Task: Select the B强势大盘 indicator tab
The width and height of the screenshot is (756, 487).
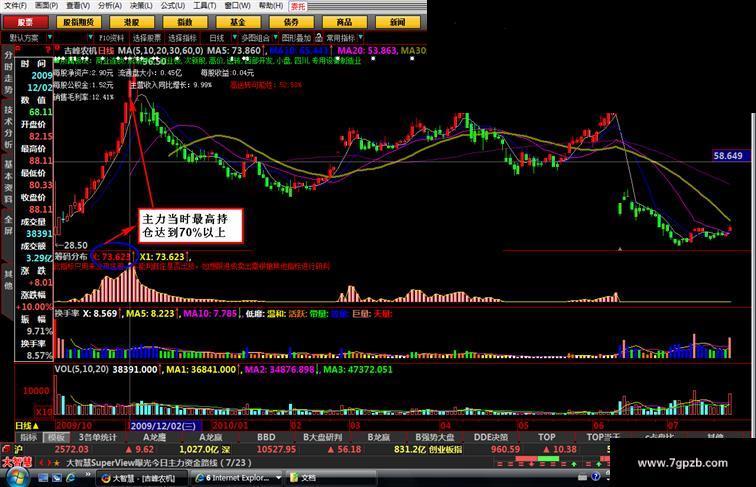Action: tap(435, 437)
